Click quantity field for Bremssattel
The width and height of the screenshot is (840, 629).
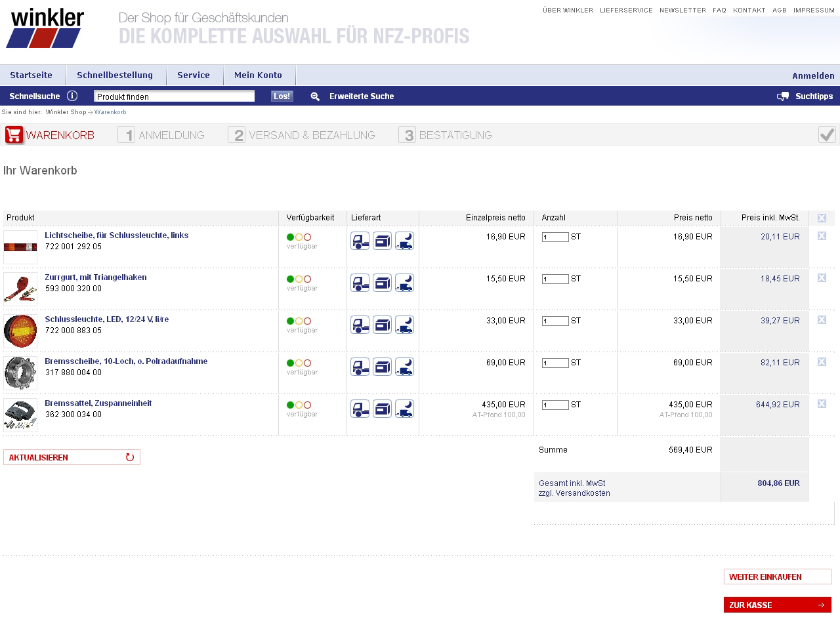[x=555, y=405]
